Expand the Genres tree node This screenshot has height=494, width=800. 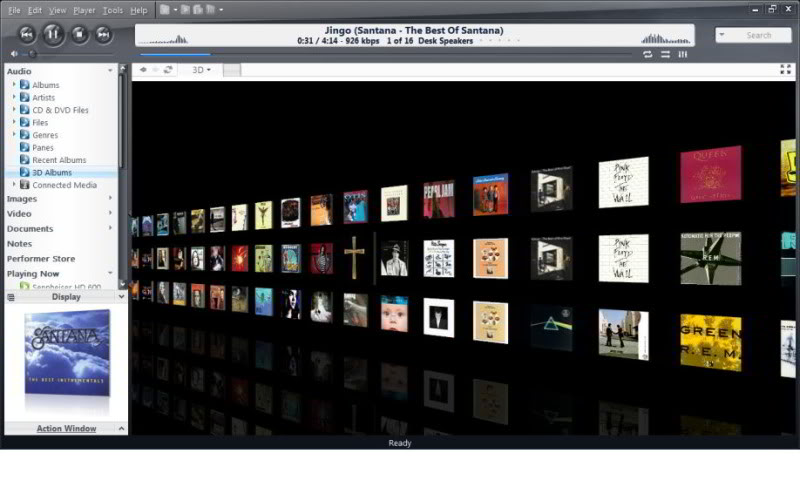(x=14, y=134)
